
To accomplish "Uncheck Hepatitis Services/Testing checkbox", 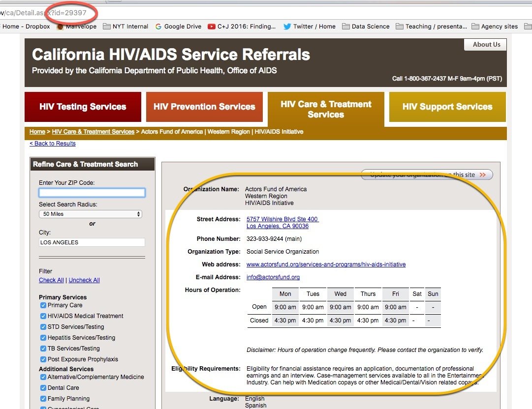I will (x=43, y=338).
